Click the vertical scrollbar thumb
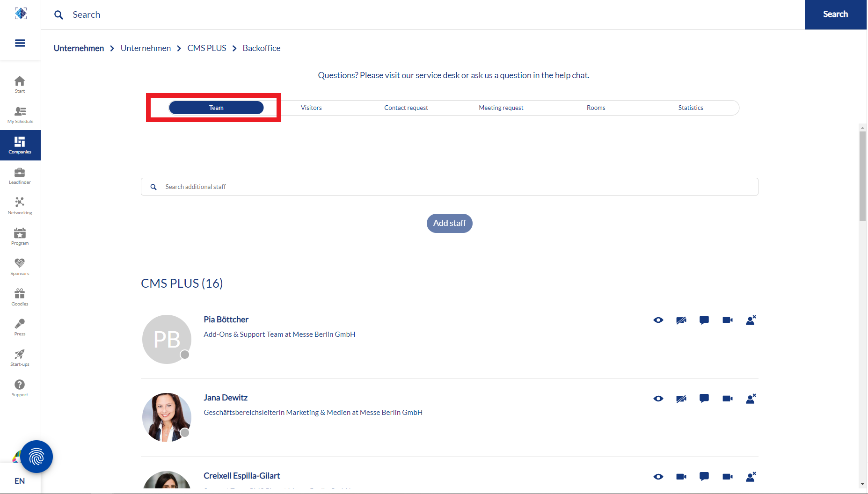The height and width of the screenshot is (494, 868). 862,176
